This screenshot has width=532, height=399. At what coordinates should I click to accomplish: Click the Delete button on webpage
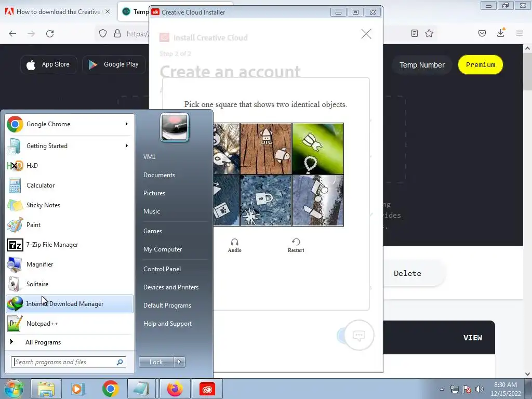click(x=407, y=273)
